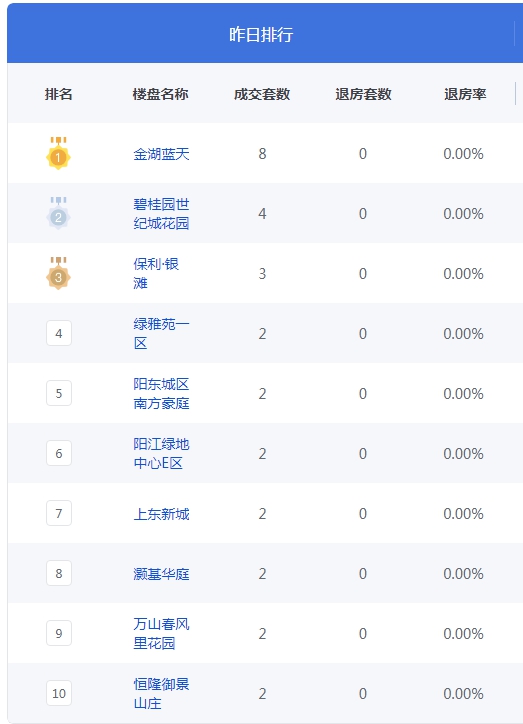523x724 pixels.
Task: Click the bronze third-place medal icon
Action: [58, 273]
